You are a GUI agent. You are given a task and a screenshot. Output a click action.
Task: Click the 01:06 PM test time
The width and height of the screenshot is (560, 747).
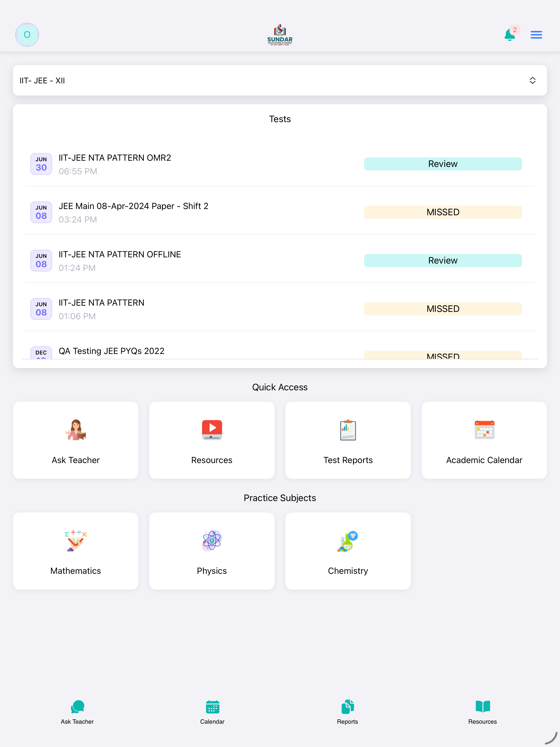(x=77, y=316)
